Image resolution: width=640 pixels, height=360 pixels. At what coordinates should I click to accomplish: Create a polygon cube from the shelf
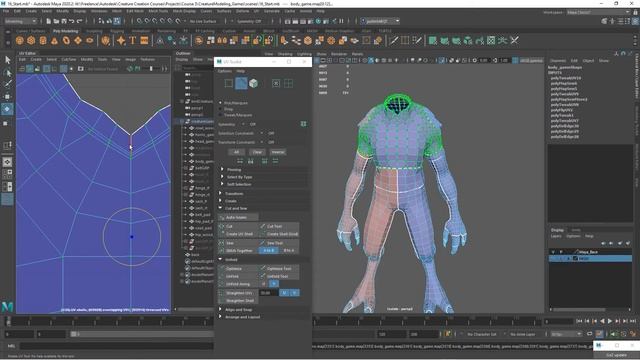(31, 40)
